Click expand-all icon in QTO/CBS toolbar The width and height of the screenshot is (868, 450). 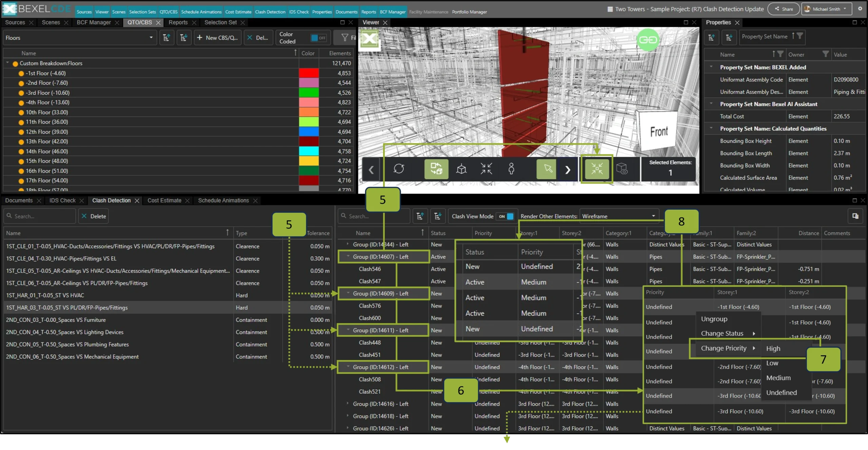(166, 38)
